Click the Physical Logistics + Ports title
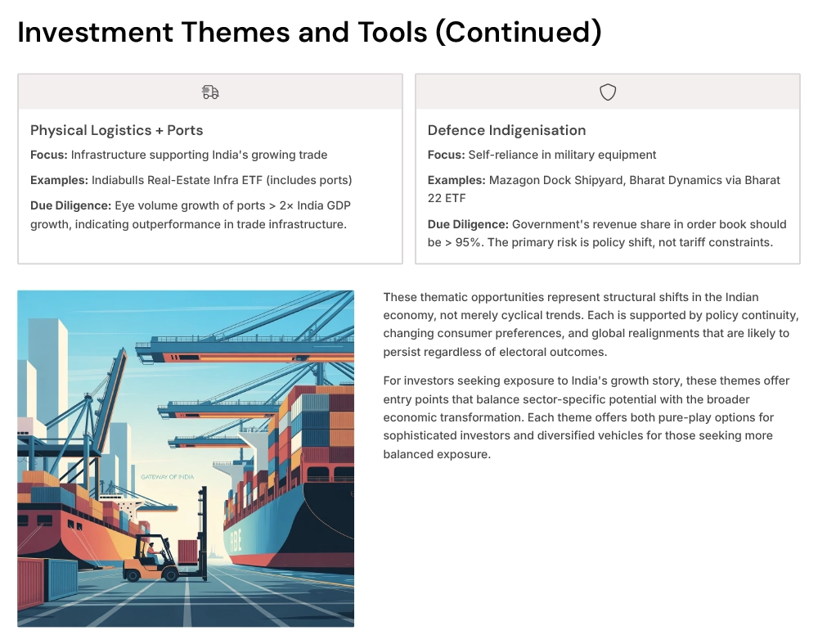This screenshot has width=818, height=644. [117, 130]
